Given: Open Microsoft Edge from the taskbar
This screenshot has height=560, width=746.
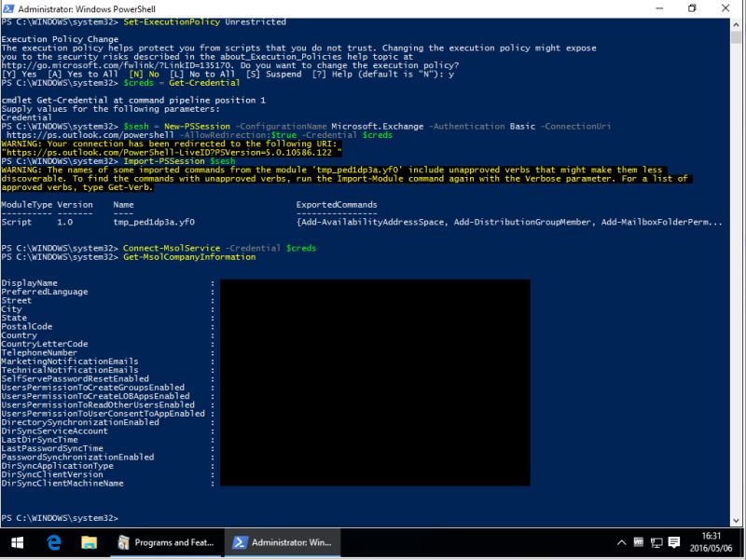Looking at the screenshot, I should [53, 541].
